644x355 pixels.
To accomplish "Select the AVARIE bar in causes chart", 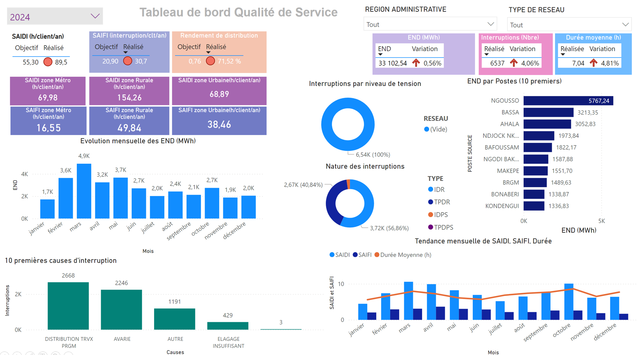I will click(x=121, y=309).
